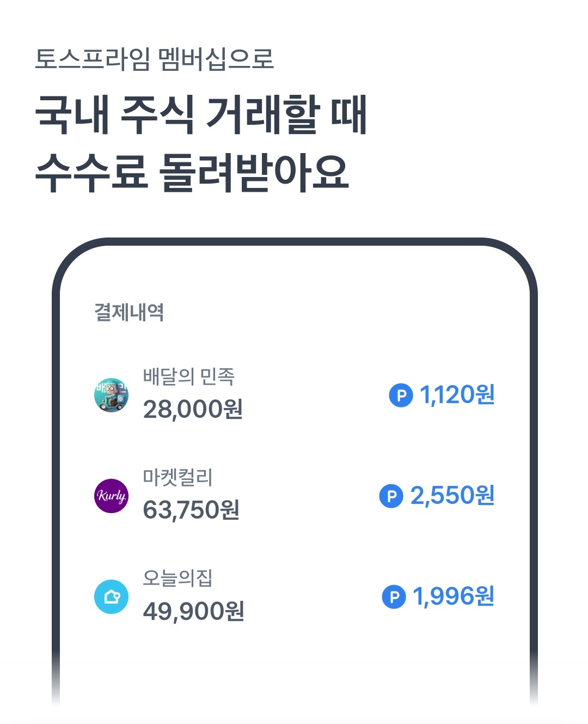
Task: Tap the 배달의 민족 merchant icon
Action: tap(112, 395)
